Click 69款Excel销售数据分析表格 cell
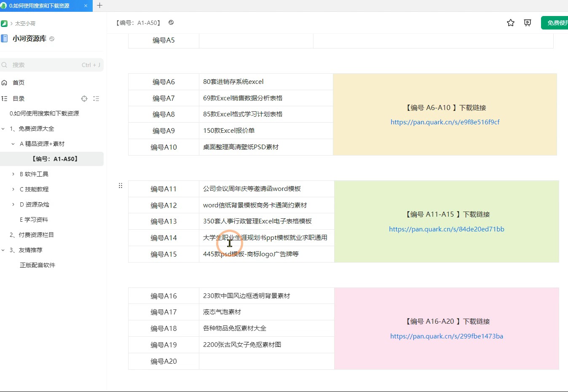Image resolution: width=568 pixels, height=392 pixels. (x=266, y=98)
